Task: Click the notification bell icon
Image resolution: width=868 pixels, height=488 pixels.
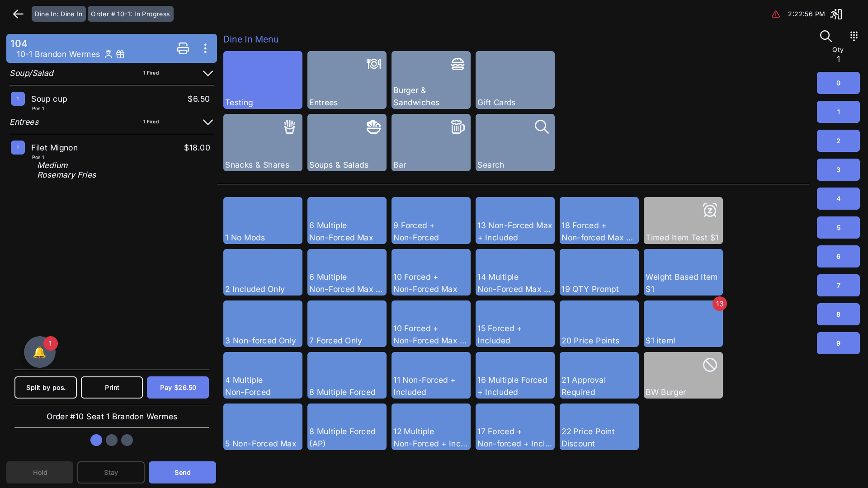Action: (x=39, y=352)
